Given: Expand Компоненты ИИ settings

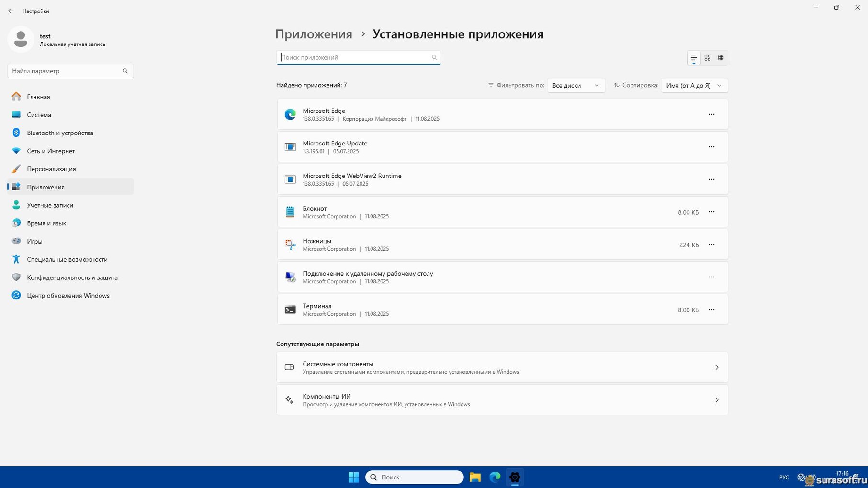Looking at the screenshot, I should [x=502, y=400].
